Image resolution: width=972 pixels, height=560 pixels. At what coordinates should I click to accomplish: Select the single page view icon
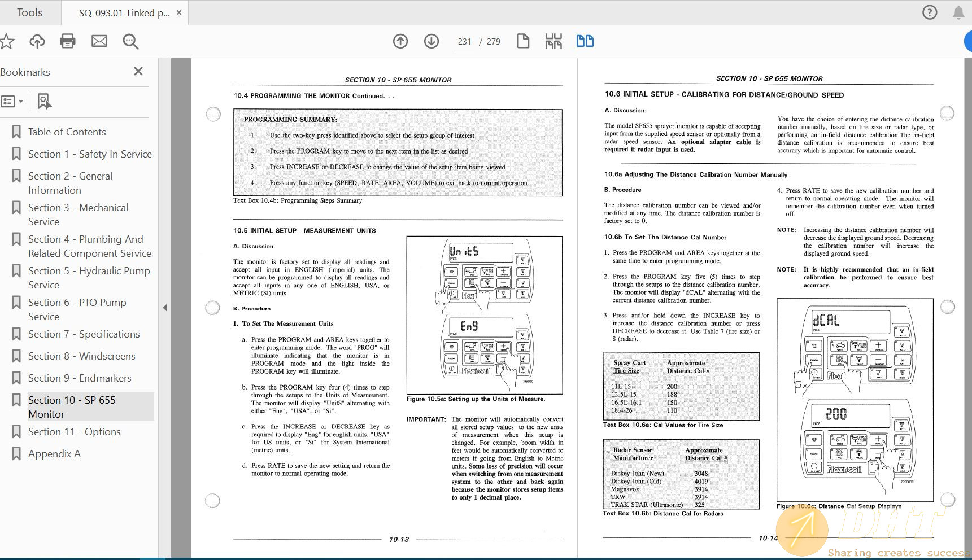tap(523, 41)
